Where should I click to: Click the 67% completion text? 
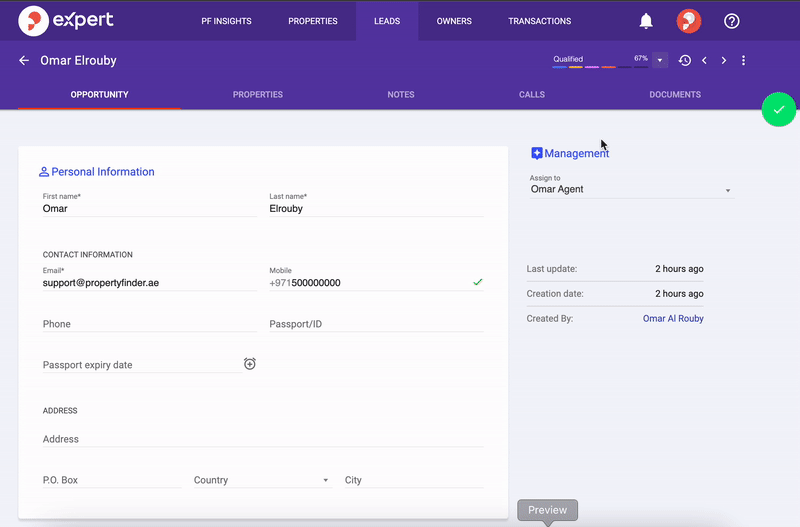coord(641,58)
